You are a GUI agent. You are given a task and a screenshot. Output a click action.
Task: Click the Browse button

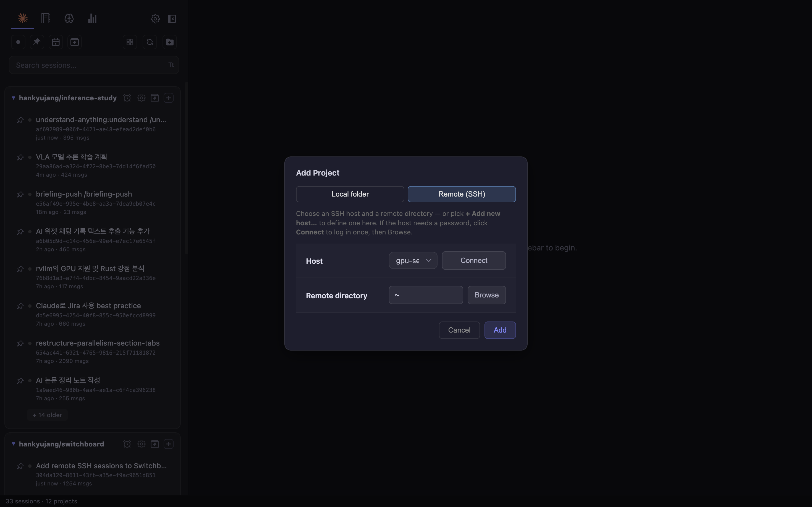point(487,295)
